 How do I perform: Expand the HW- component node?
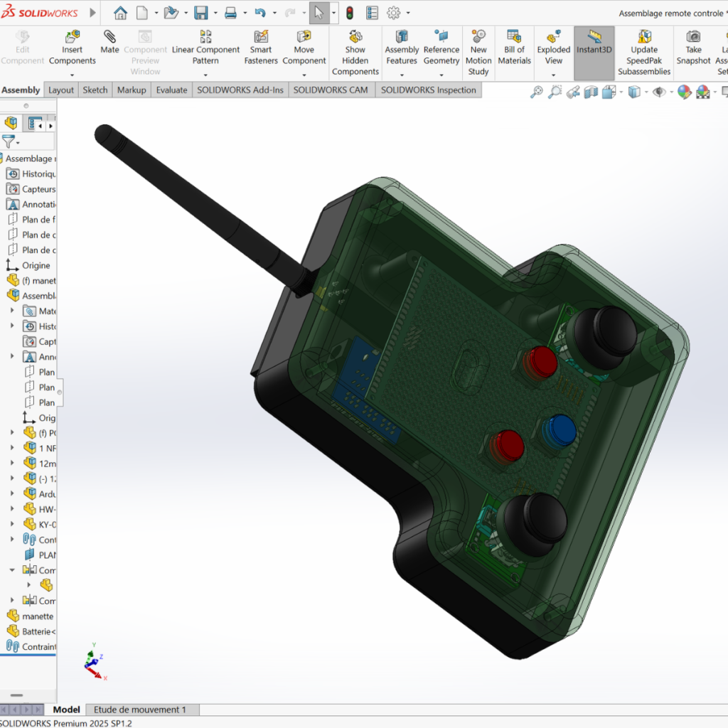(x=12, y=509)
